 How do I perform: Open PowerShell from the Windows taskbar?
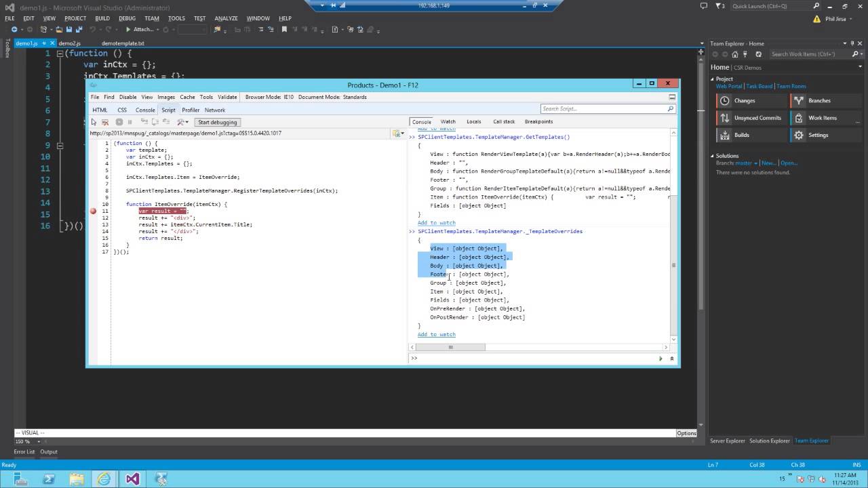pyautogui.click(x=48, y=479)
